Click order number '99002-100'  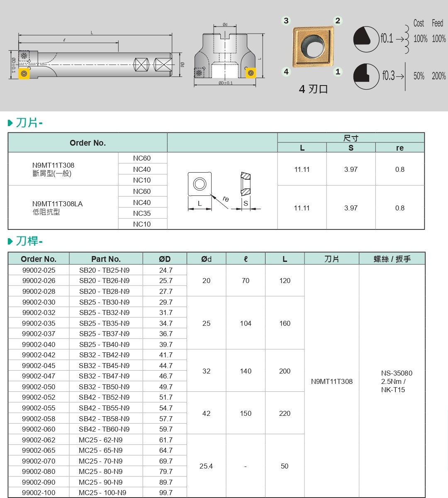tap(39, 493)
